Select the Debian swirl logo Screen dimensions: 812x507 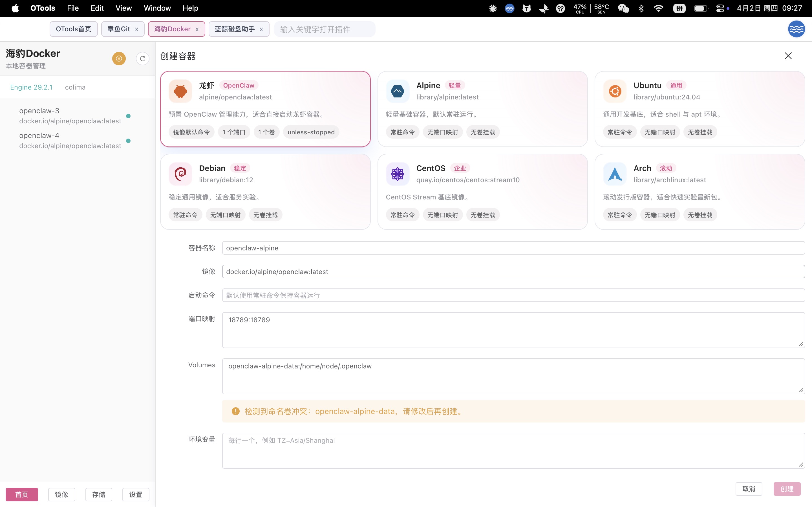[x=180, y=174]
